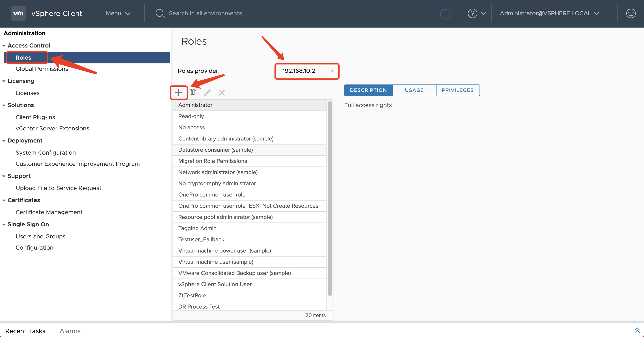Open vCenter Server Extensions
This screenshot has height=337, width=644.
click(x=52, y=128)
